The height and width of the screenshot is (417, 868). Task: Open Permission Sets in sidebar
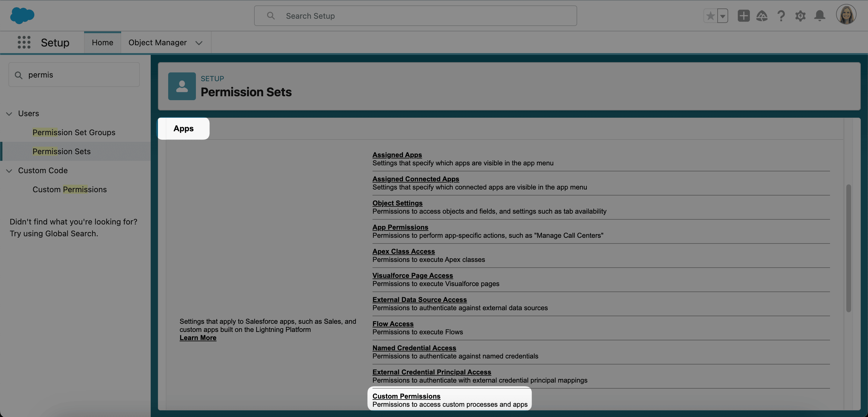pos(62,151)
